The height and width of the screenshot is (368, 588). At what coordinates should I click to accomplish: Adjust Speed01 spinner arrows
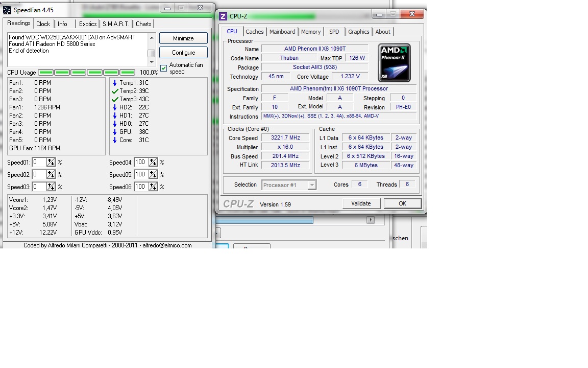coord(51,162)
